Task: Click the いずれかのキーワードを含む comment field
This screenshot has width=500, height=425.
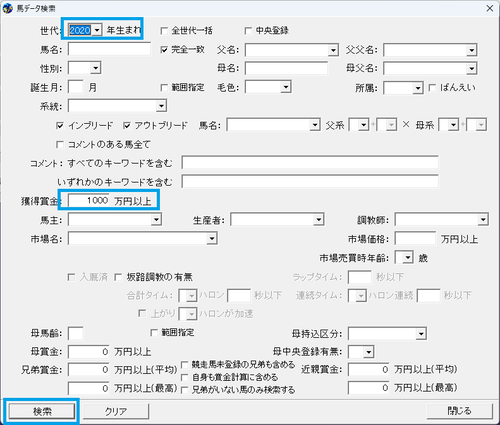Action: point(310,182)
